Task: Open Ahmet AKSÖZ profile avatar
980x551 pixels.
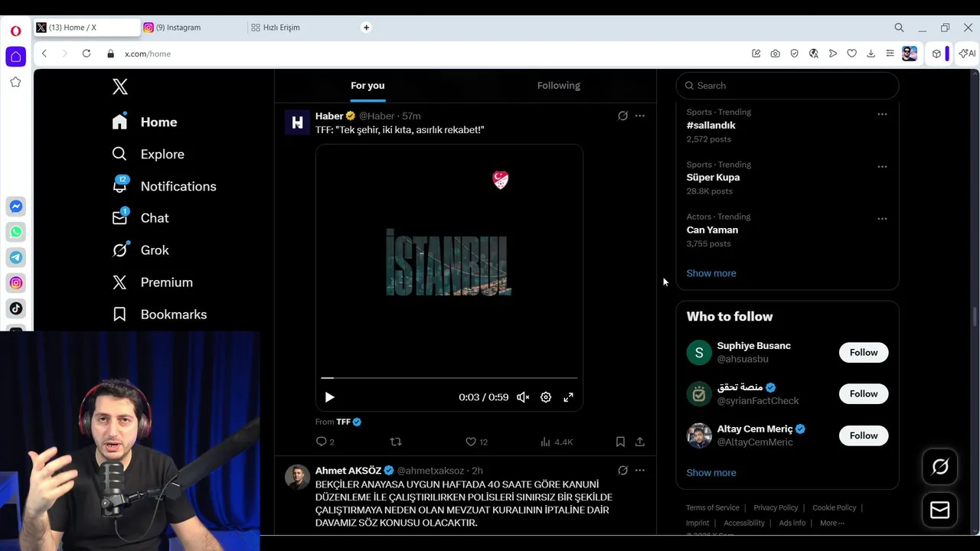Action: (x=297, y=477)
